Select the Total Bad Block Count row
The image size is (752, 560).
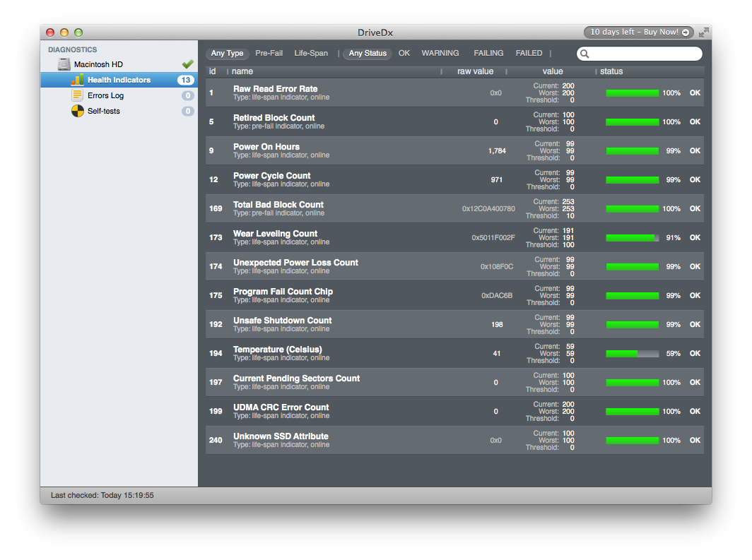click(x=454, y=209)
